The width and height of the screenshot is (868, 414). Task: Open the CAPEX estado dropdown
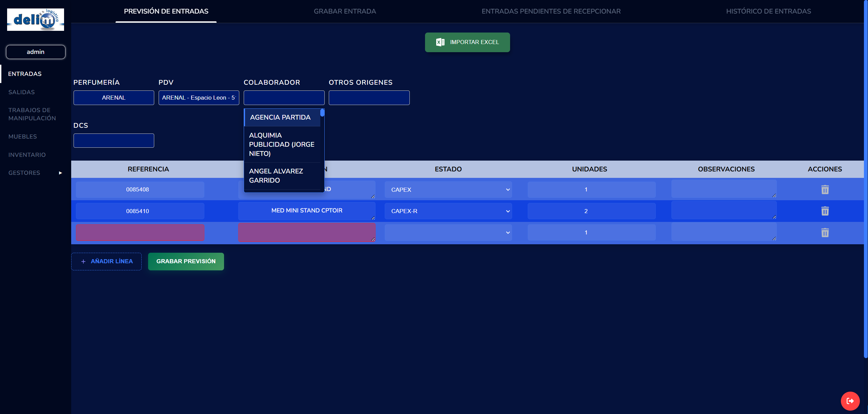(448, 190)
